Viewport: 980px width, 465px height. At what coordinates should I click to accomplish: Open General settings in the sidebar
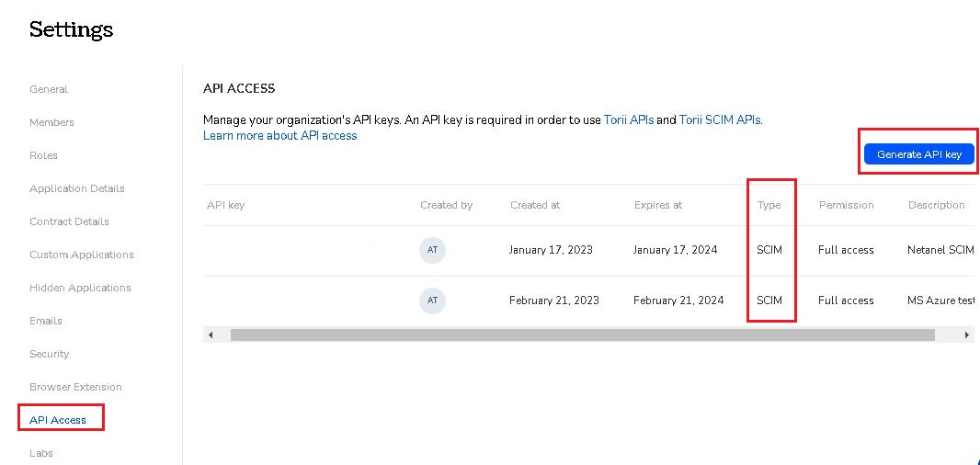click(49, 89)
